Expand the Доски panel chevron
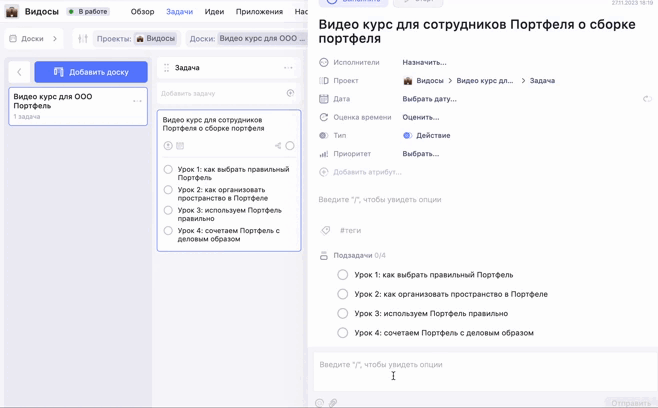658x408 pixels. coord(55,39)
